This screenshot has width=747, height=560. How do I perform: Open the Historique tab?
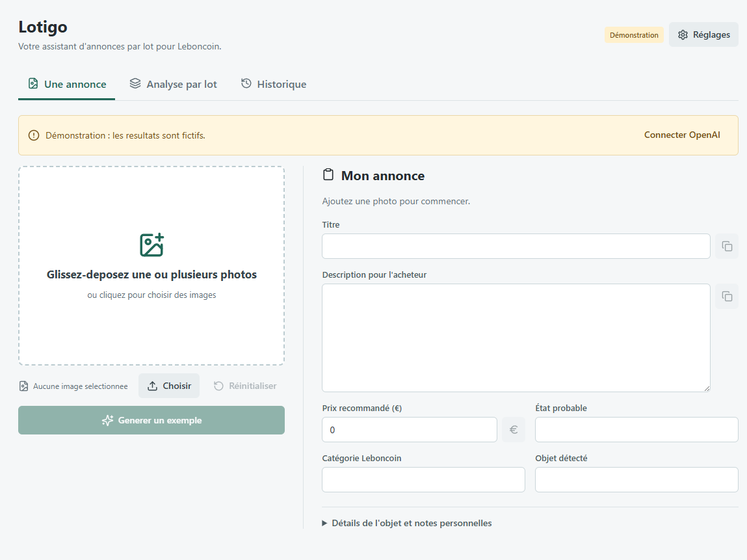point(274,85)
